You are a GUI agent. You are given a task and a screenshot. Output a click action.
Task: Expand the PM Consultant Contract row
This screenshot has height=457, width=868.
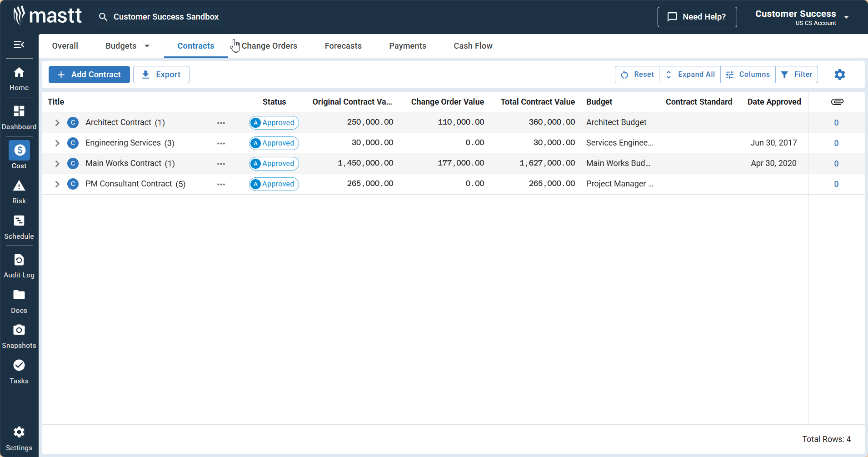[57, 184]
